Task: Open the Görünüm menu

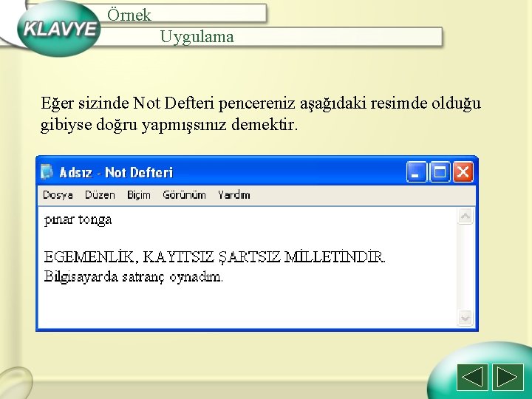Action: pyautogui.click(x=184, y=195)
